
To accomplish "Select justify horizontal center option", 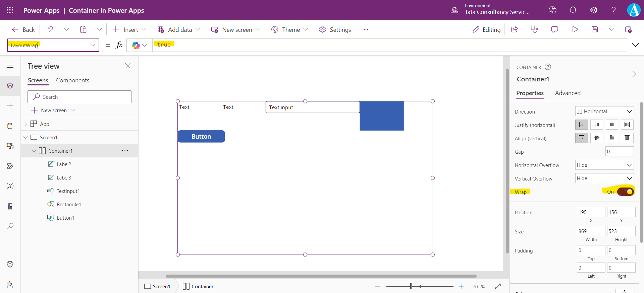I will [597, 125].
